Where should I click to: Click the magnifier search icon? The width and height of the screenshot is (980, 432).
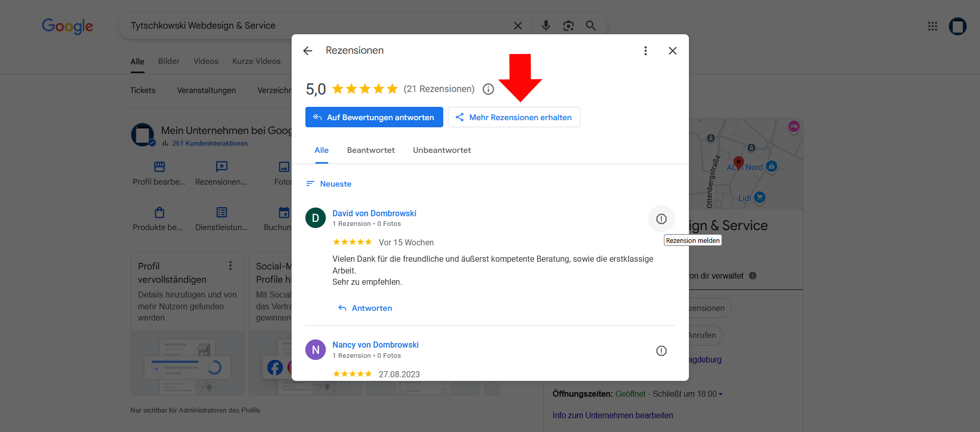591,26
